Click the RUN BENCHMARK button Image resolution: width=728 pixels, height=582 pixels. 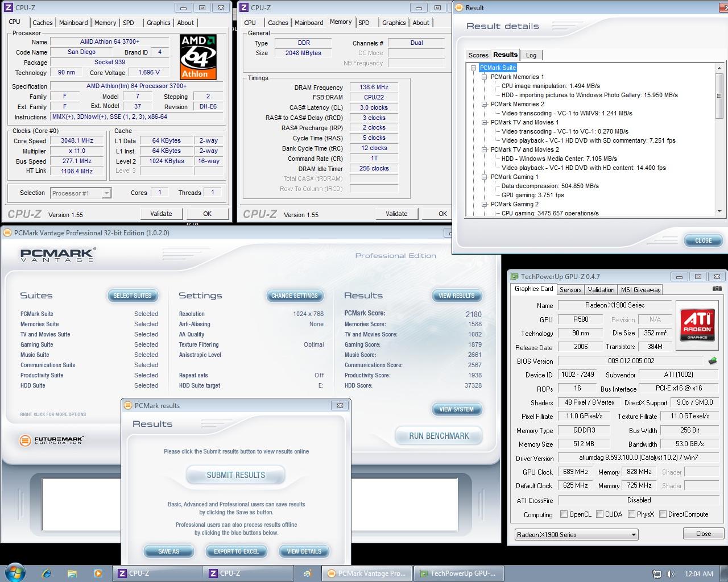click(439, 436)
